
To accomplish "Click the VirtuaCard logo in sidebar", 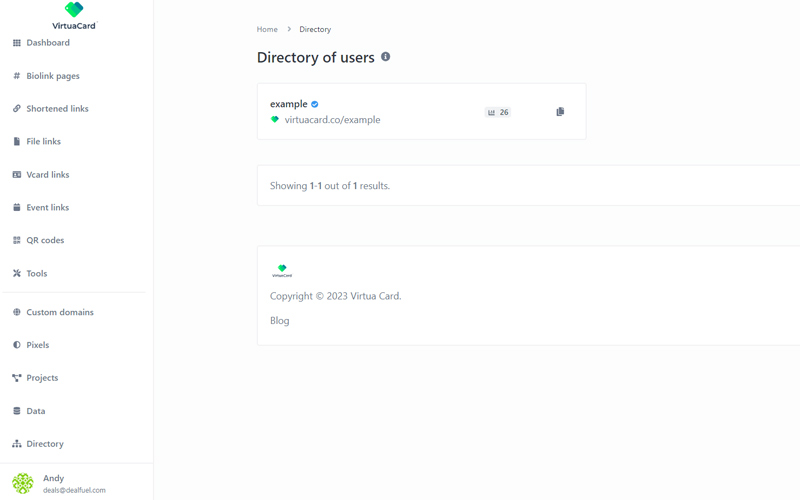I will [x=74, y=15].
